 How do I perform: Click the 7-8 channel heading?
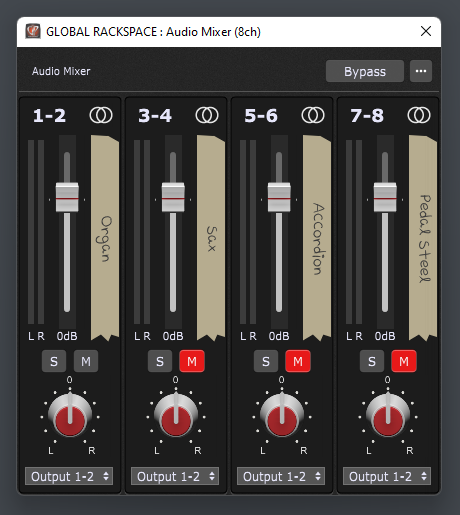point(367,116)
